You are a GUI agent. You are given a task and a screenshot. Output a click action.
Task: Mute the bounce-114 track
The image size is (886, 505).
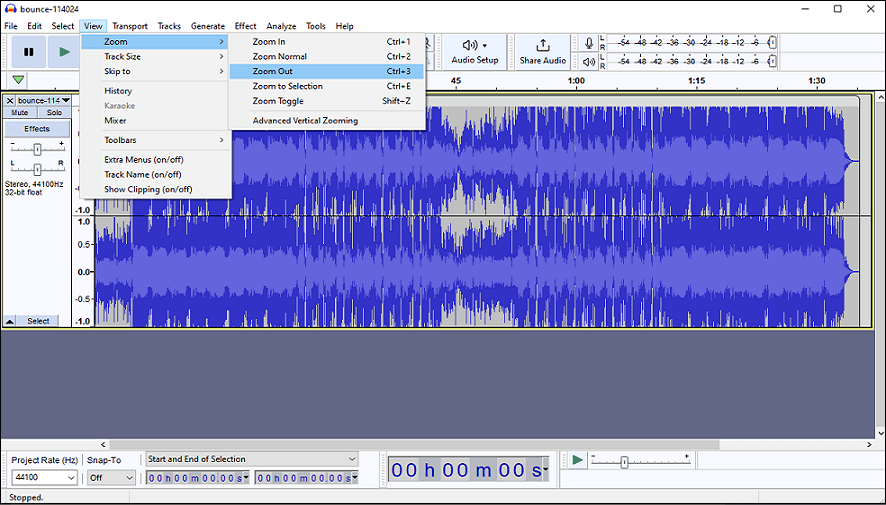pos(20,112)
